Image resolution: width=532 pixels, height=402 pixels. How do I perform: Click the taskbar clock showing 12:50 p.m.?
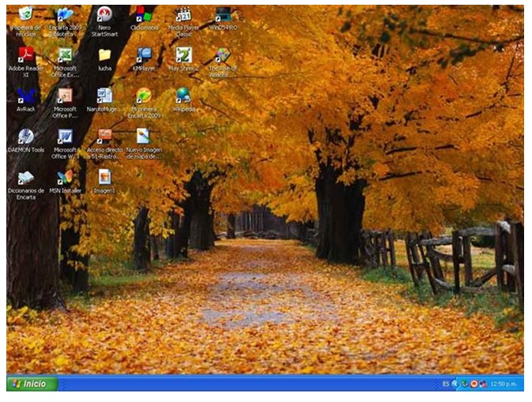504,384
